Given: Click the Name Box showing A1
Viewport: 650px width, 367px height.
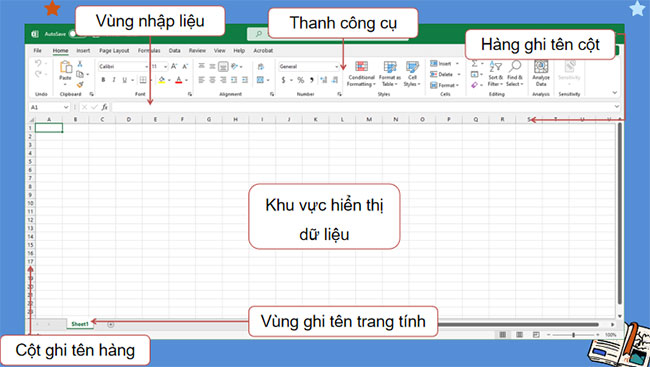Looking at the screenshot, I should point(49,107).
